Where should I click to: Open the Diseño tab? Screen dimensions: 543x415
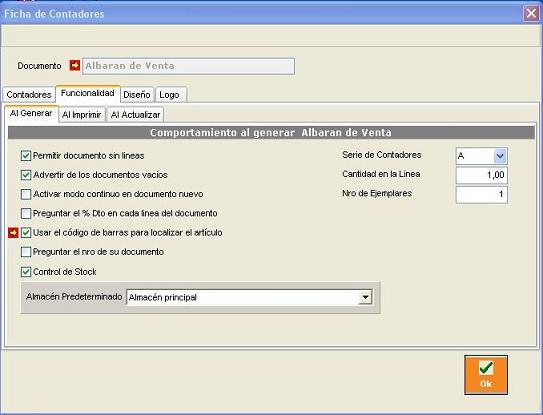[137, 95]
